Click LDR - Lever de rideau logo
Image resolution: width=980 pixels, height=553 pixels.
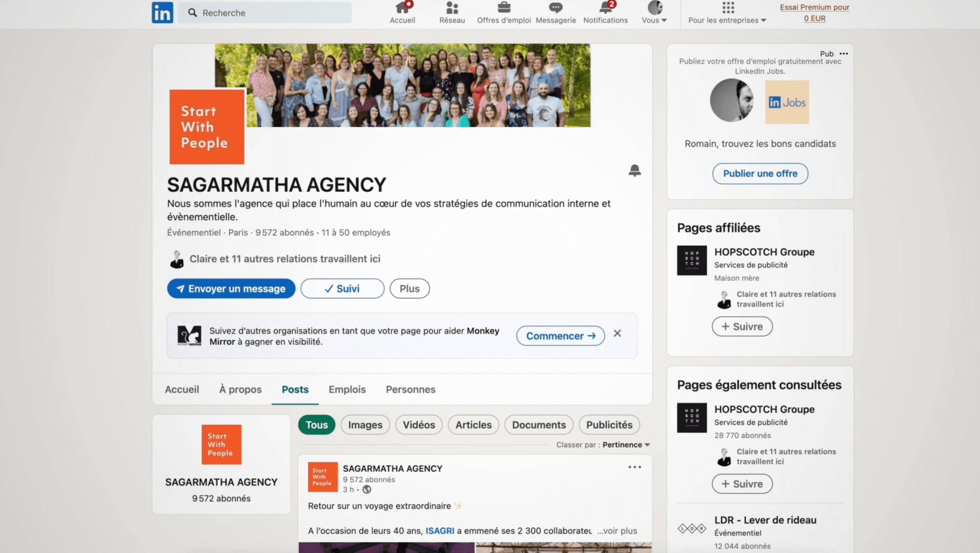coord(692,529)
